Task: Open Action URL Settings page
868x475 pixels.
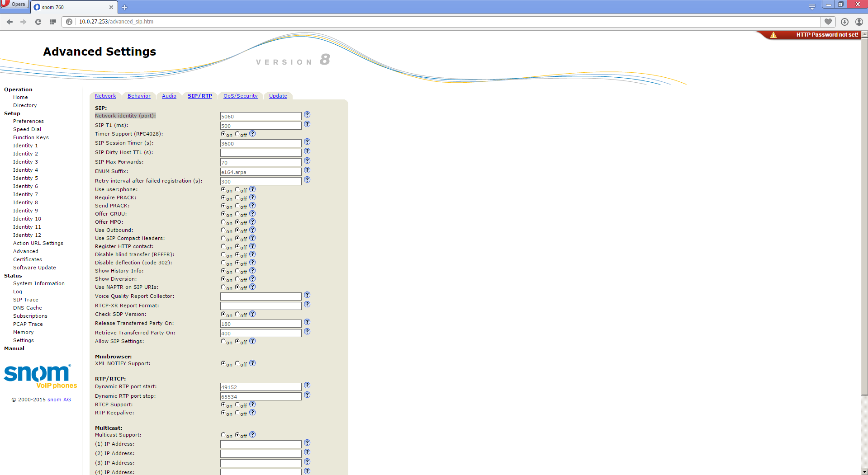Action: 38,243
